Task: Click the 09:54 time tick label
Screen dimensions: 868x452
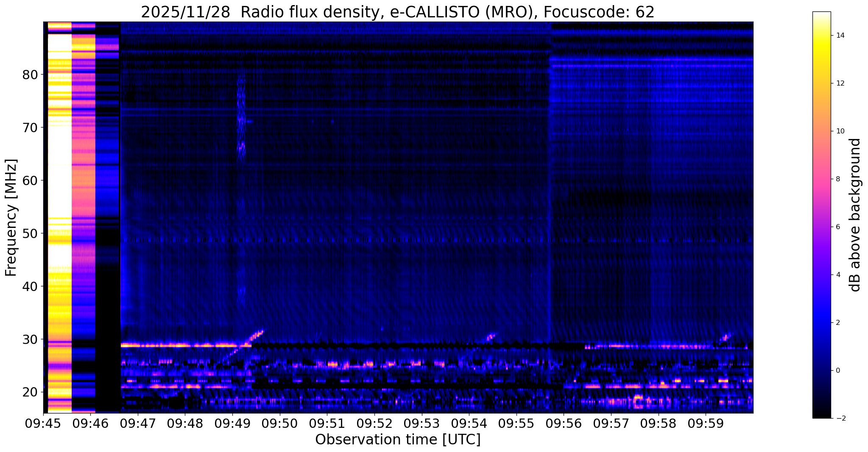Action: (469, 423)
